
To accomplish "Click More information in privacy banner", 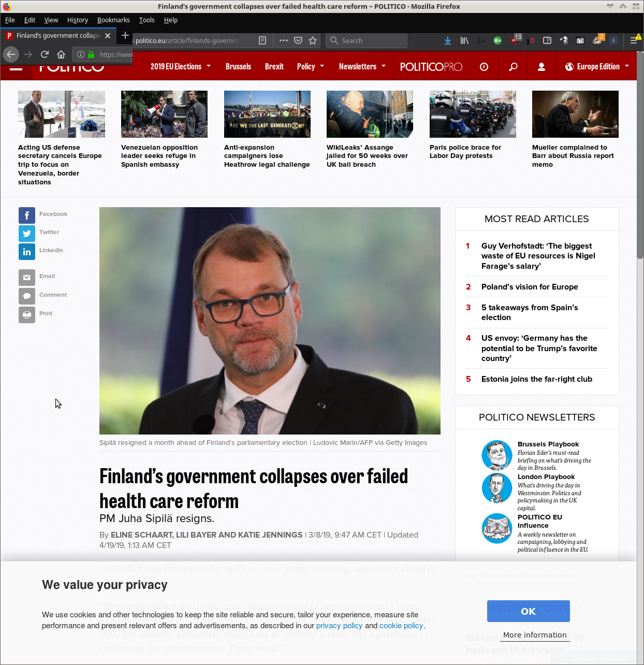I will 535,635.
